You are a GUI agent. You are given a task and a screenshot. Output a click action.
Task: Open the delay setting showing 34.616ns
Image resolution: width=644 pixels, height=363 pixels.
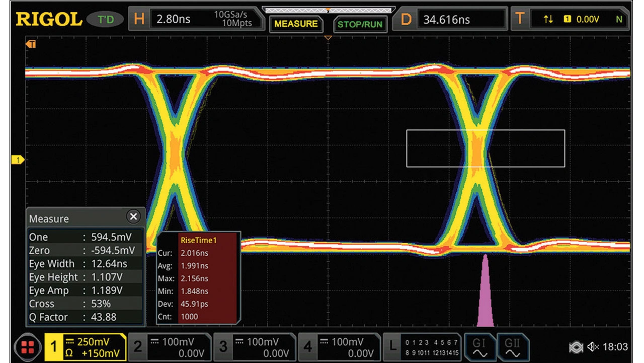(450, 20)
